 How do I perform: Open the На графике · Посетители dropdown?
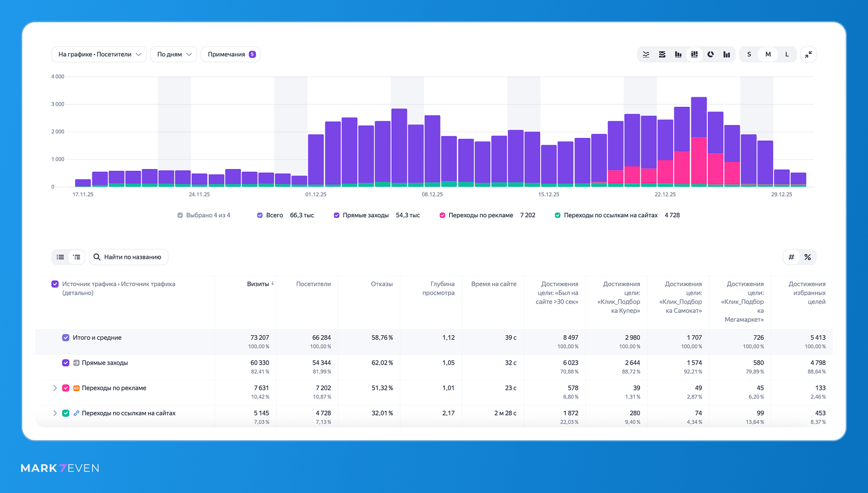tap(99, 55)
